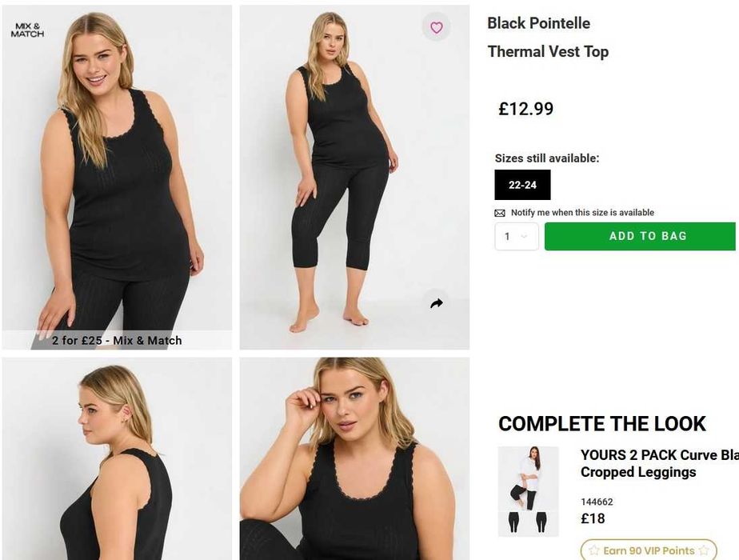Click 'Notify me when this size is available'
The width and height of the screenshot is (739, 560).
point(582,213)
